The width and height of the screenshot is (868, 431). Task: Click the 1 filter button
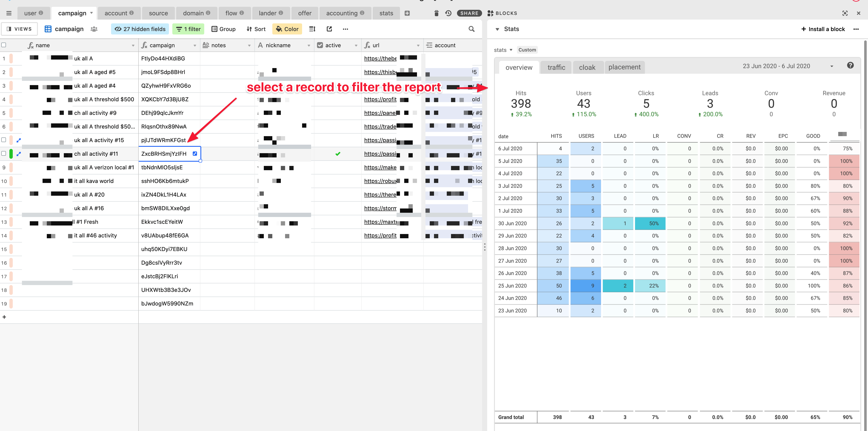point(188,29)
